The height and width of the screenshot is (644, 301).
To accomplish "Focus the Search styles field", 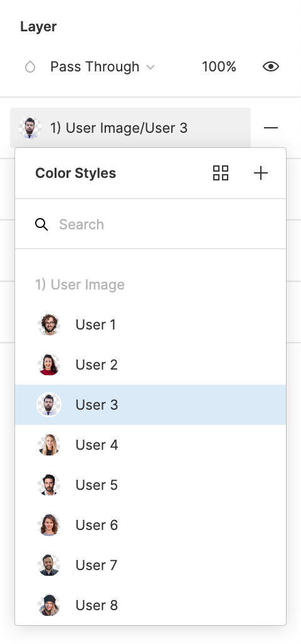I will pos(150,224).
